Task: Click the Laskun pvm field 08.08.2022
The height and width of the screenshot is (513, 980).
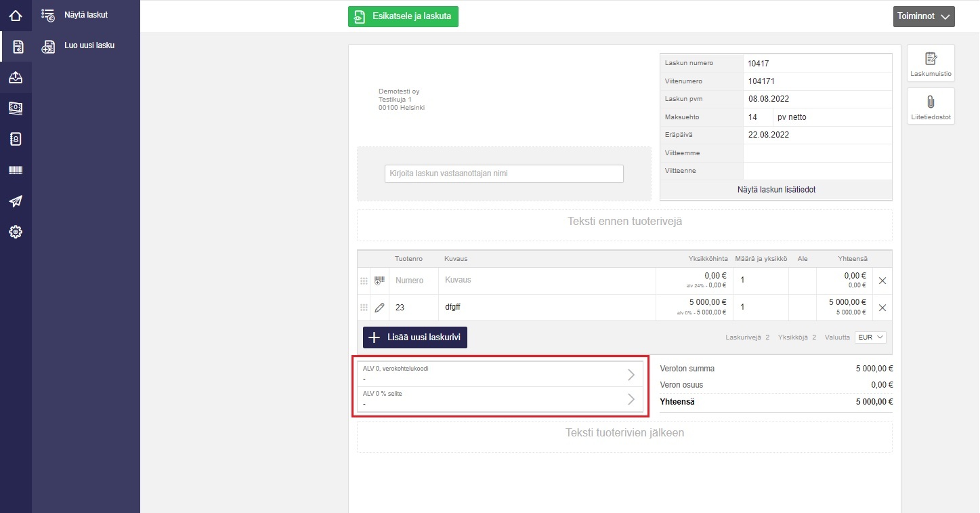Action: [x=817, y=99]
